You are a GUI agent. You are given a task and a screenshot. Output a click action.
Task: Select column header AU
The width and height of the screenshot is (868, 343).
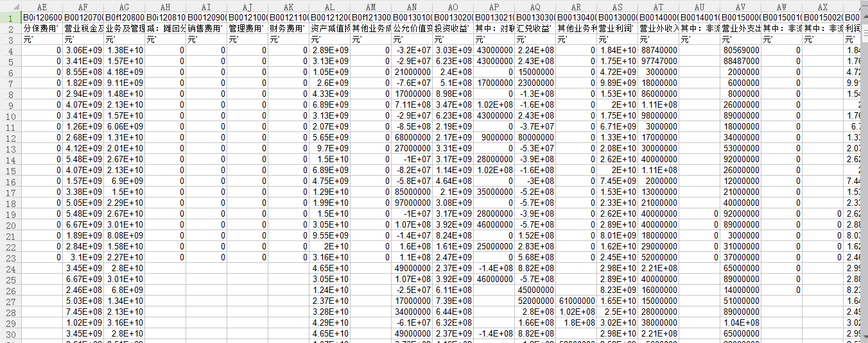(700, 6)
